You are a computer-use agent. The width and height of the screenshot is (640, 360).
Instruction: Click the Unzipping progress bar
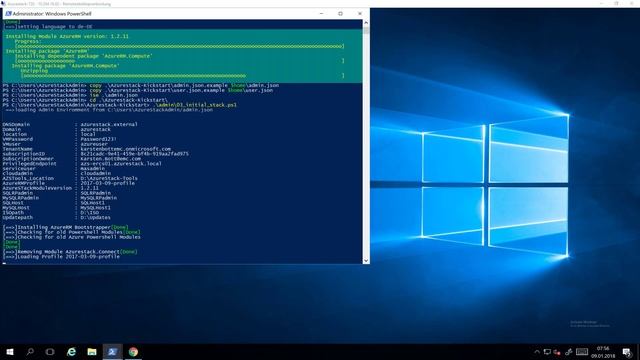pos(183,76)
